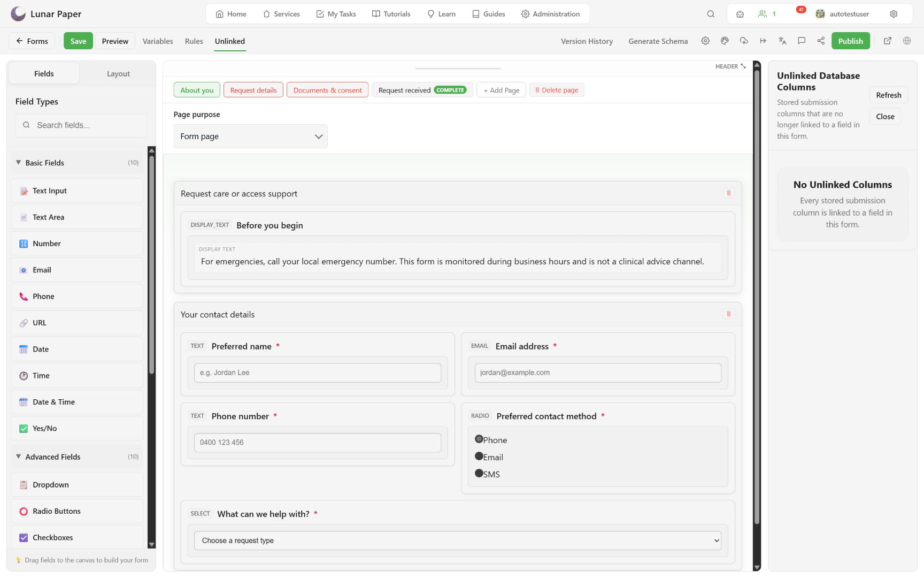The height and width of the screenshot is (578, 924).
Task: Click the Publish button
Action: click(850, 41)
